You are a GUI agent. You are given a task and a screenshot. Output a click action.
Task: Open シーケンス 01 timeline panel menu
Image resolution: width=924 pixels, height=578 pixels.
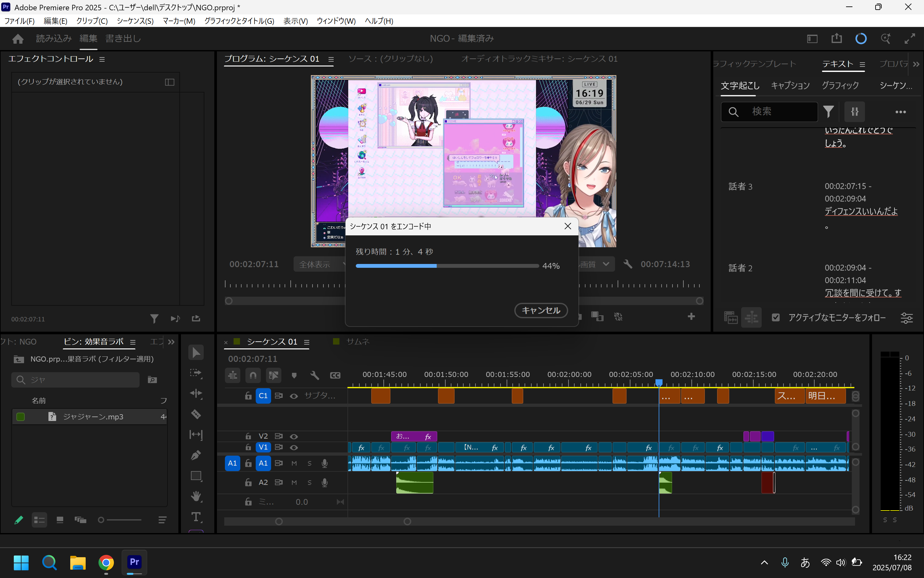pyautogui.click(x=307, y=342)
